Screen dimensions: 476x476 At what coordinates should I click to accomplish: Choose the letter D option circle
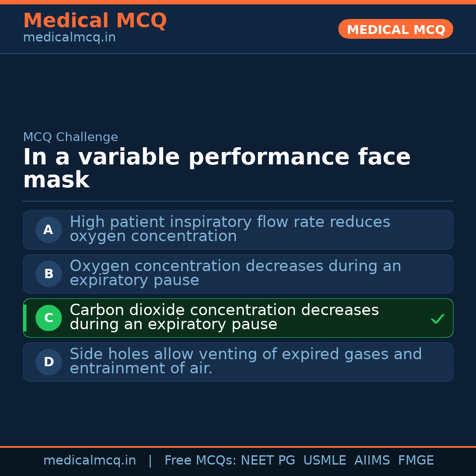pyautogui.click(x=48, y=362)
